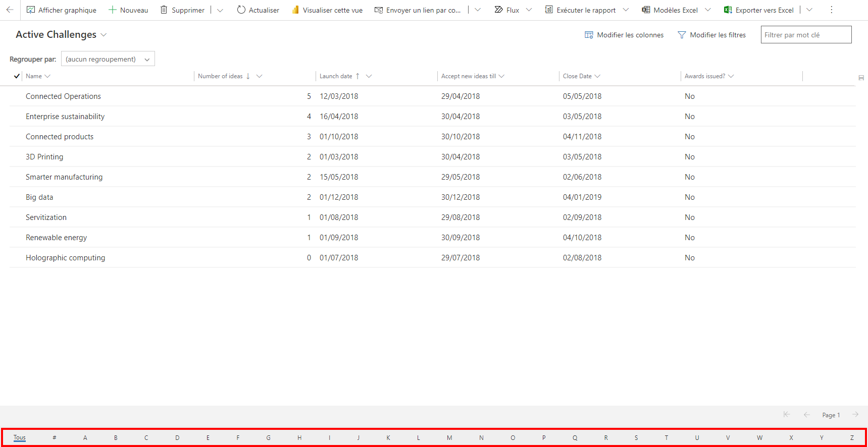Expand the Modèles Excel chevron
Screen dimensions: 868x447
pyautogui.click(x=708, y=10)
